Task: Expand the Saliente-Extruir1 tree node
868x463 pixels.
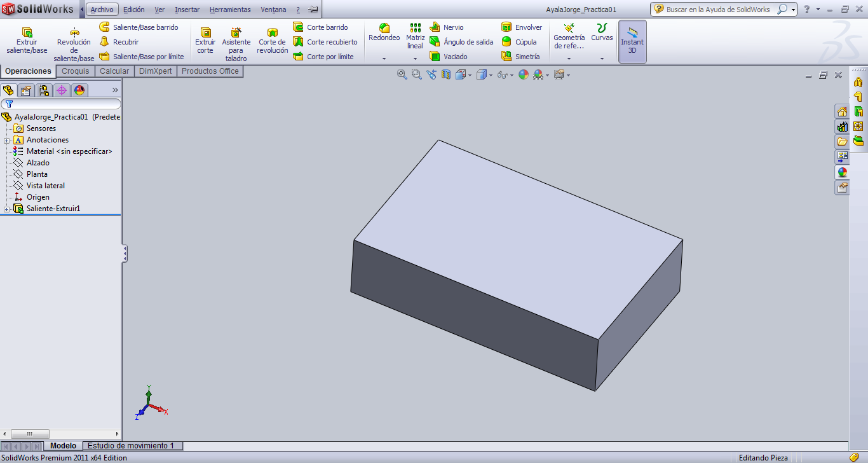Action: coord(6,208)
